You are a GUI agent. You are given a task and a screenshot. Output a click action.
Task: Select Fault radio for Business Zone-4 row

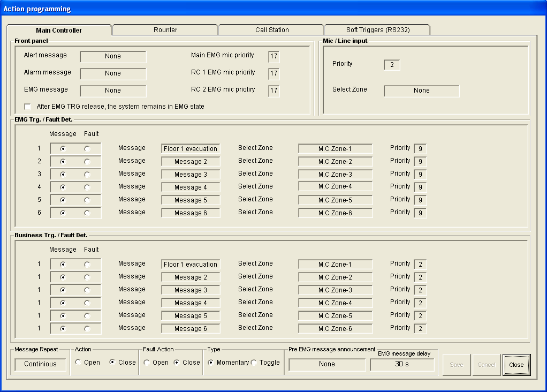click(x=87, y=303)
